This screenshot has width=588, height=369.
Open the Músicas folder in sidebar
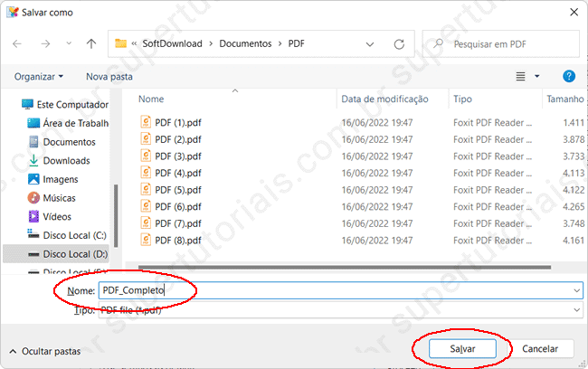coord(59,198)
